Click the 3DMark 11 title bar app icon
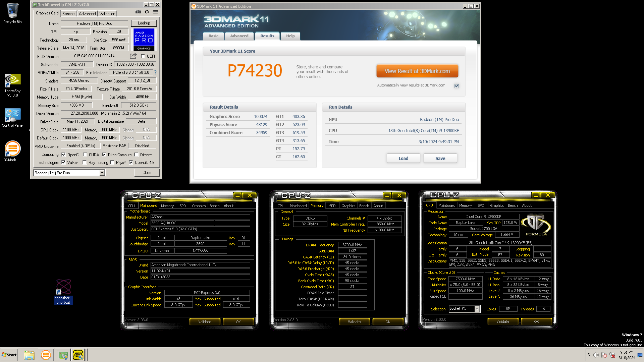The height and width of the screenshot is (362, 644). coord(194,6)
